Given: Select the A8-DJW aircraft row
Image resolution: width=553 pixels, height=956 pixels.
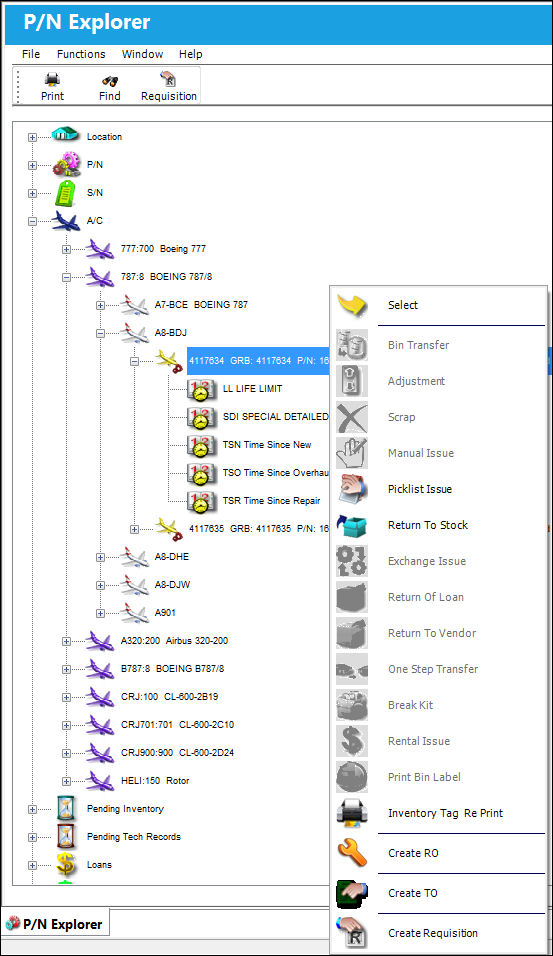Looking at the screenshot, I should pos(172,585).
